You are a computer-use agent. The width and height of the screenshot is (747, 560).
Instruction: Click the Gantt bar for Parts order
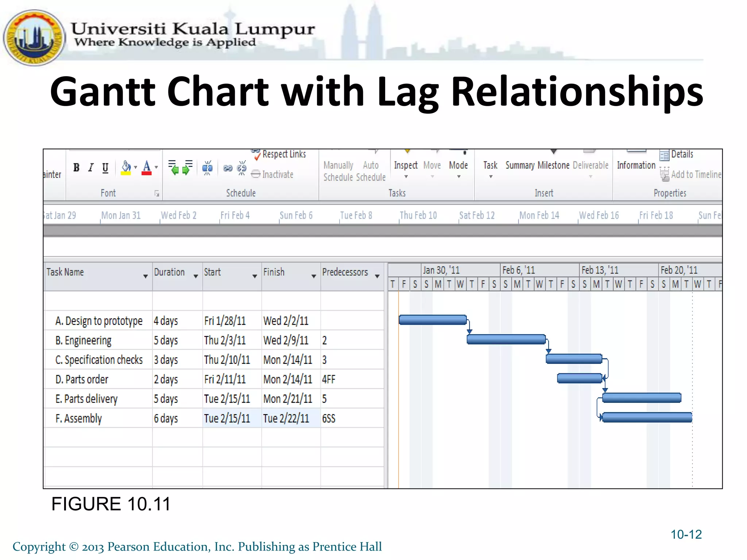tap(580, 378)
